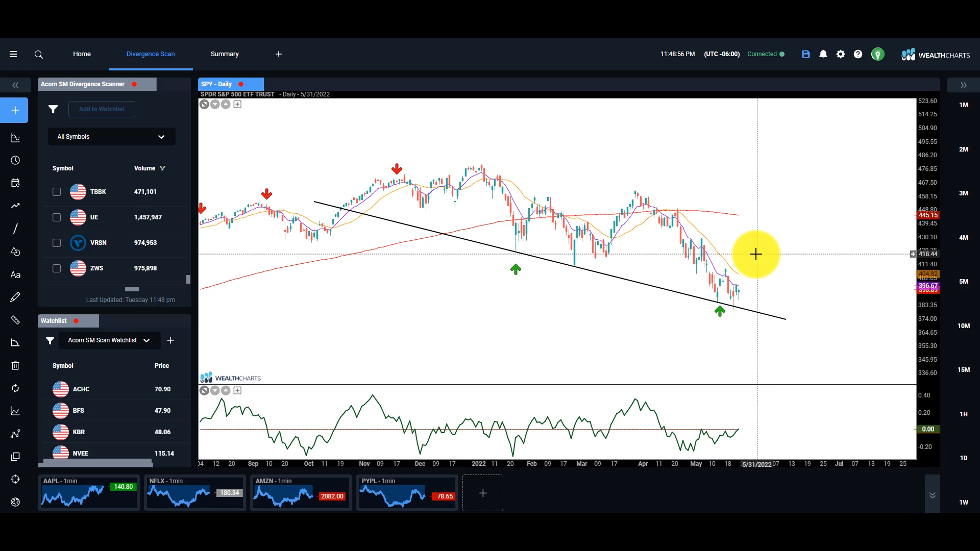Click the duplicate layers icon in the sidebar
Image resolution: width=980 pixels, height=551 pixels.
(x=15, y=457)
